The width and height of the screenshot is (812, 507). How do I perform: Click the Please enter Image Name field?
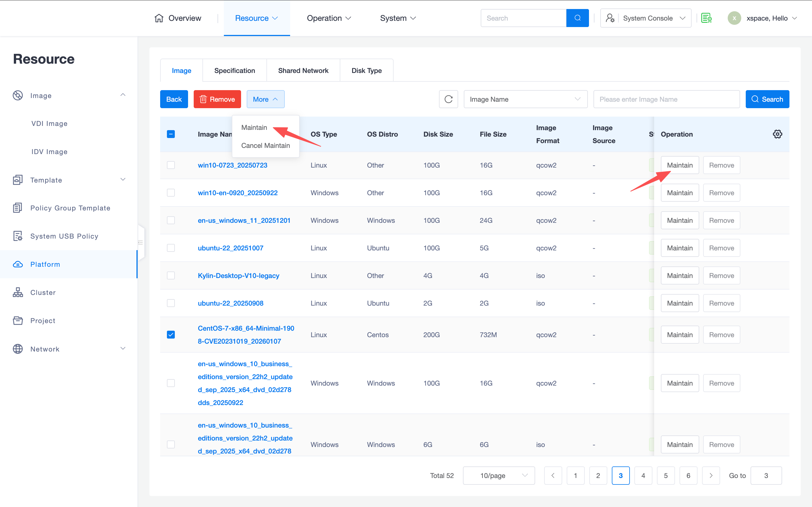(x=666, y=99)
